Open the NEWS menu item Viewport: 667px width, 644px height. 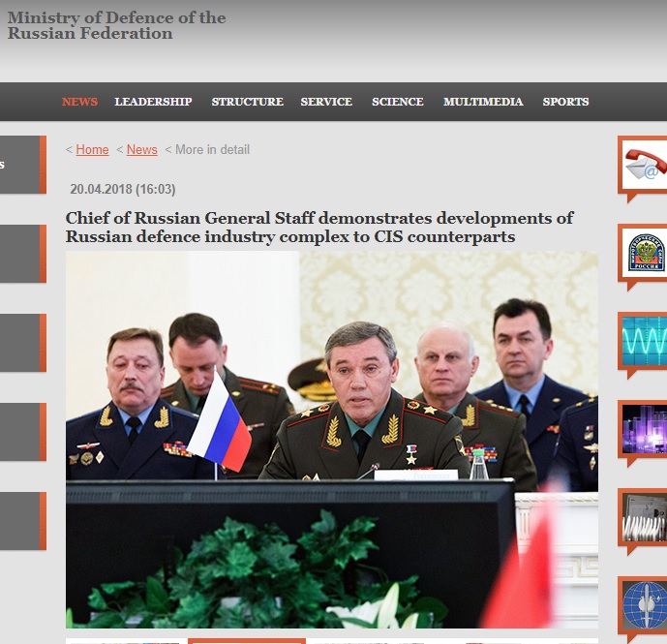(x=79, y=102)
